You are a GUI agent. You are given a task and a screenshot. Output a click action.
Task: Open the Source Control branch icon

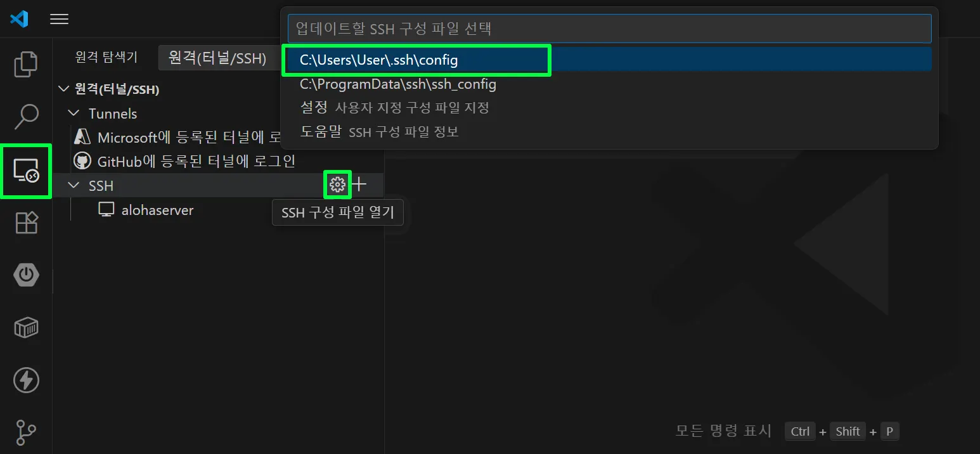(26, 432)
